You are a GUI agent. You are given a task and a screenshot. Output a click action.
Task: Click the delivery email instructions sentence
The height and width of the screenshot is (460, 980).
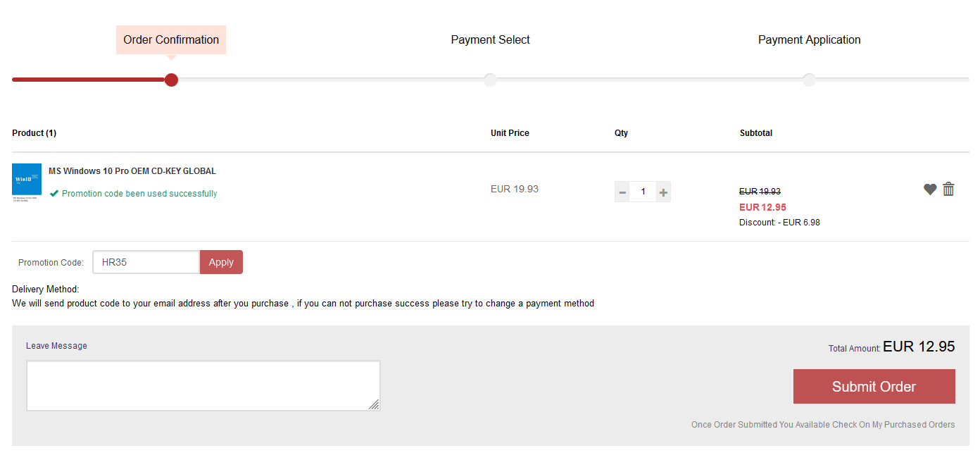[303, 304]
